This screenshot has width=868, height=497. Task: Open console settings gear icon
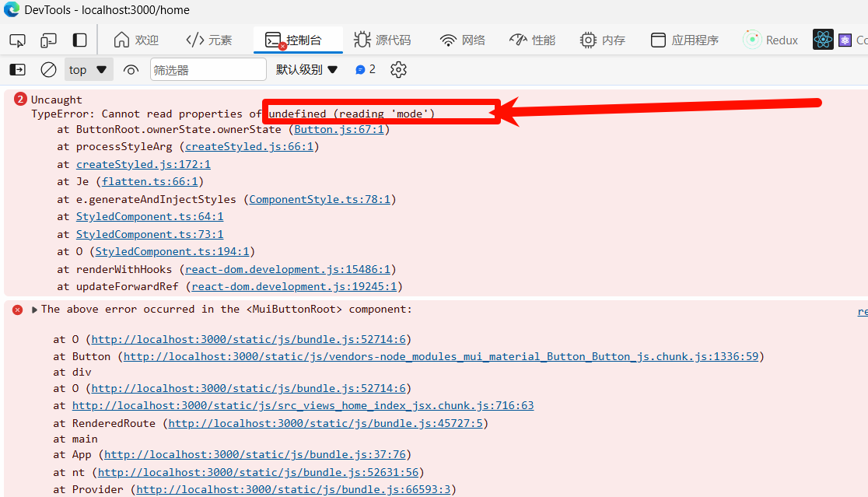click(398, 70)
